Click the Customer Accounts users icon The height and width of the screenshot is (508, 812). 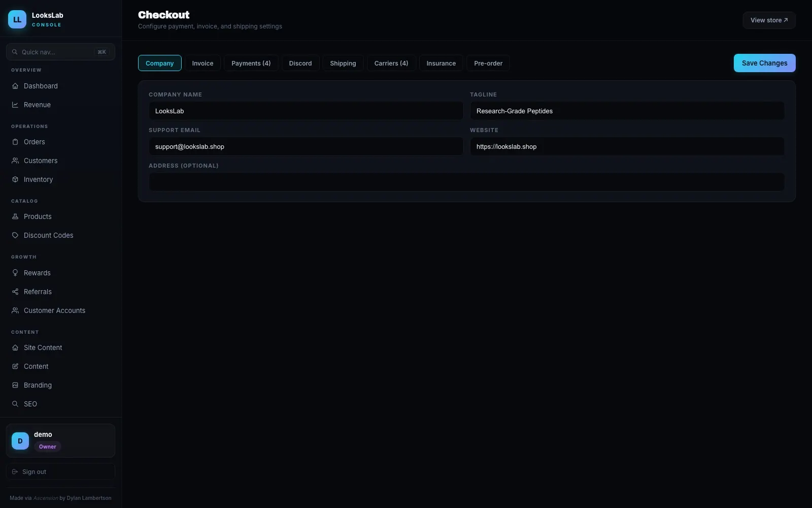coord(15,311)
